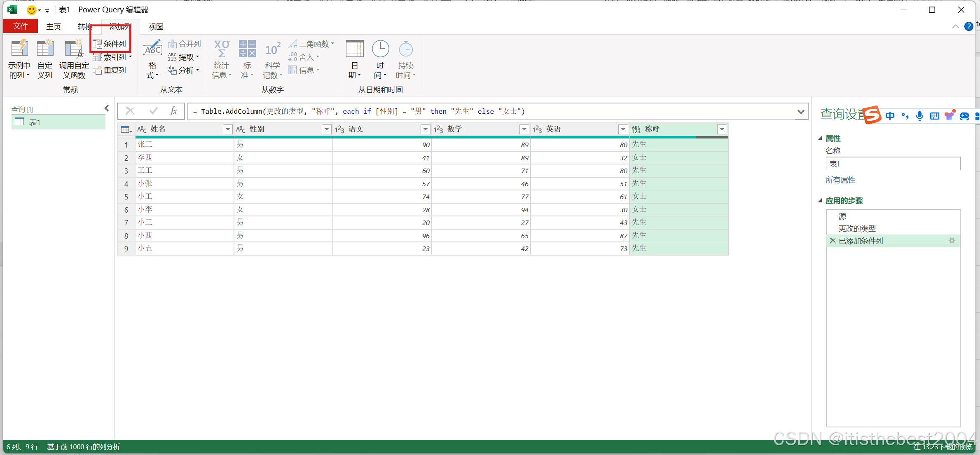This screenshot has height=455, width=980.
Task: Open filter dropdown for 称呼 column
Action: 722,129
